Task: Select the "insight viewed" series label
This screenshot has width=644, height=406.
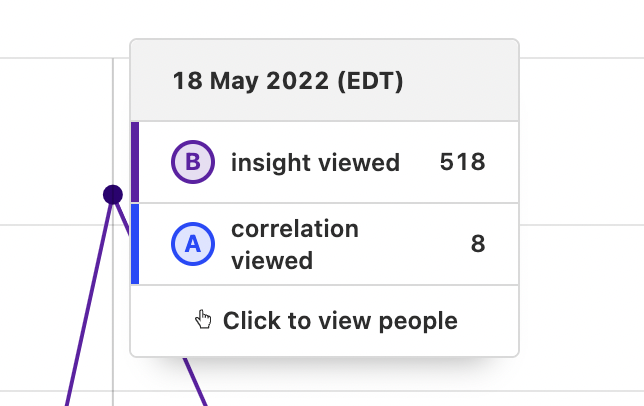Action: coord(315,163)
